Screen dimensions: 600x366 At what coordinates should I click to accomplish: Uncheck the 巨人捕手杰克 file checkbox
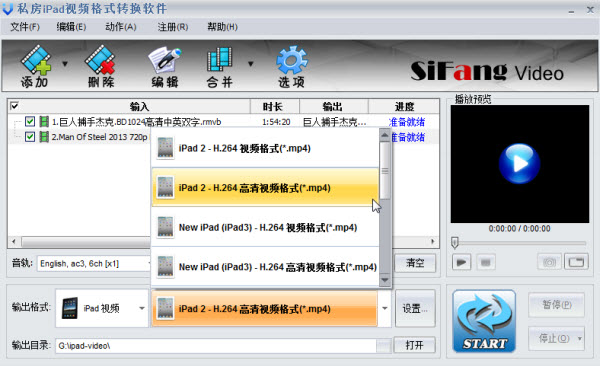tap(30, 122)
